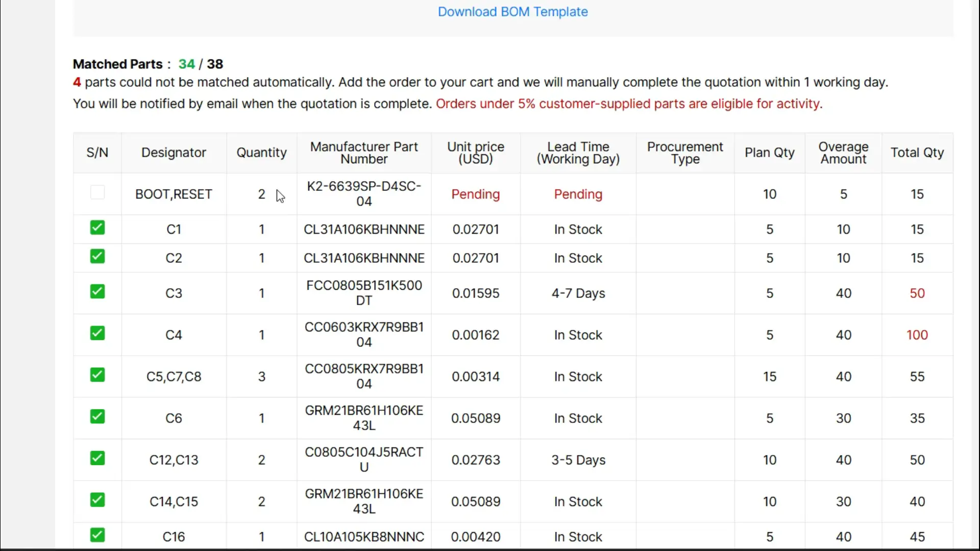This screenshot has height=551, width=980.
Task: Click the Pending unit price for BOOT,RESET
Action: pos(475,194)
